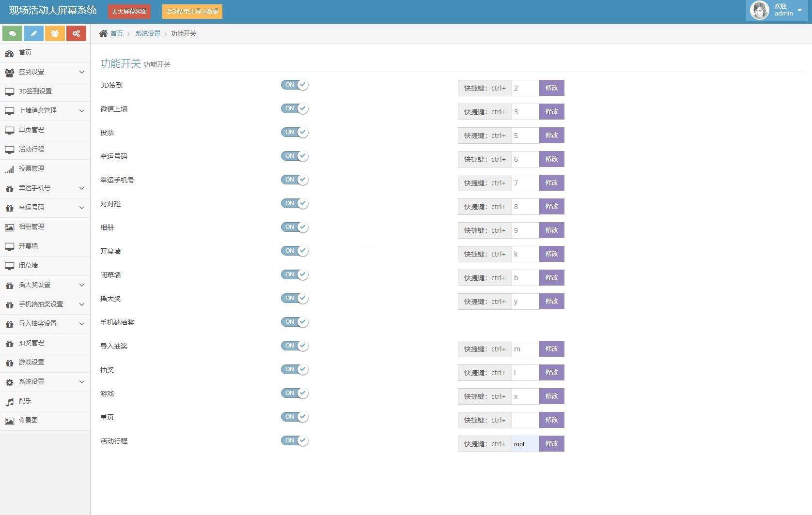The image size is (812, 515).
Task: Click the orange users shortcut icon
Action: tap(55, 33)
